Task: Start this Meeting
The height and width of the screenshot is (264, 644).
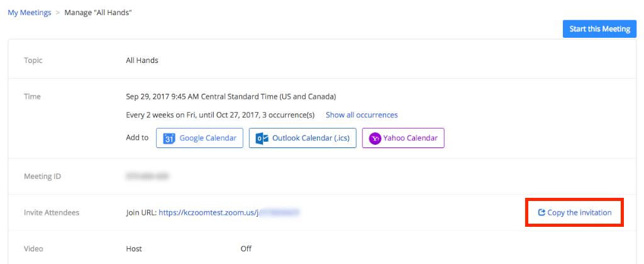Action: click(599, 29)
